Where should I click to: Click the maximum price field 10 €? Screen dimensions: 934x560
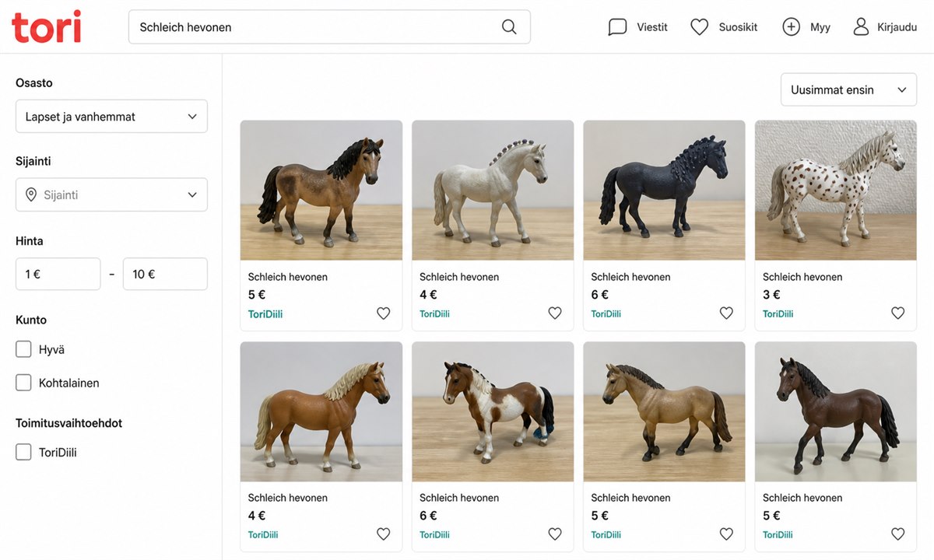(165, 274)
